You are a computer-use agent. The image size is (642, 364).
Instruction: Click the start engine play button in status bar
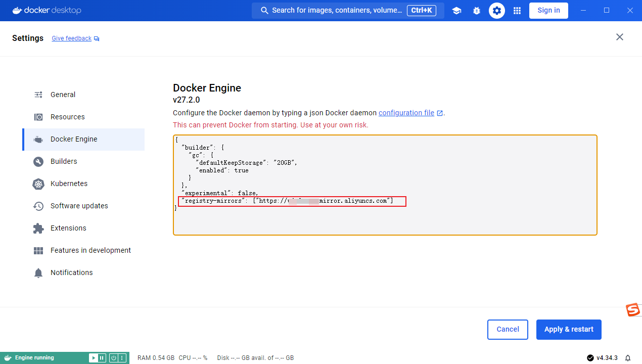point(94,358)
